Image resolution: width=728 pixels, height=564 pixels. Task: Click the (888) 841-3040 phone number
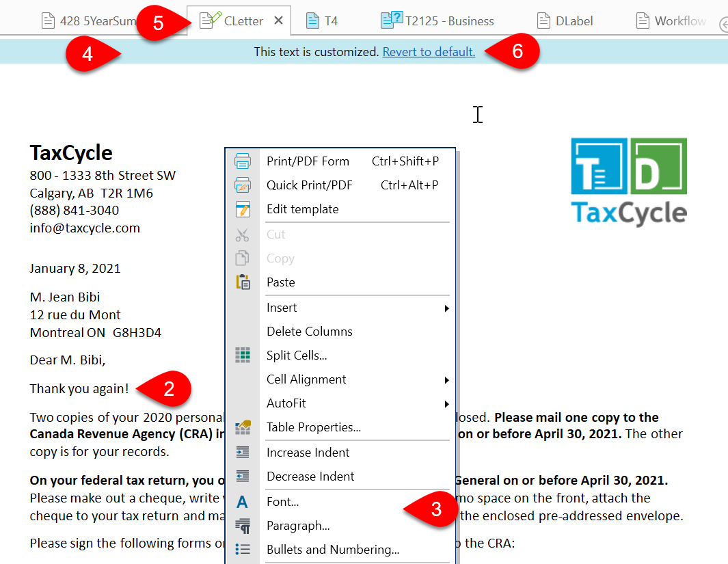75,211
